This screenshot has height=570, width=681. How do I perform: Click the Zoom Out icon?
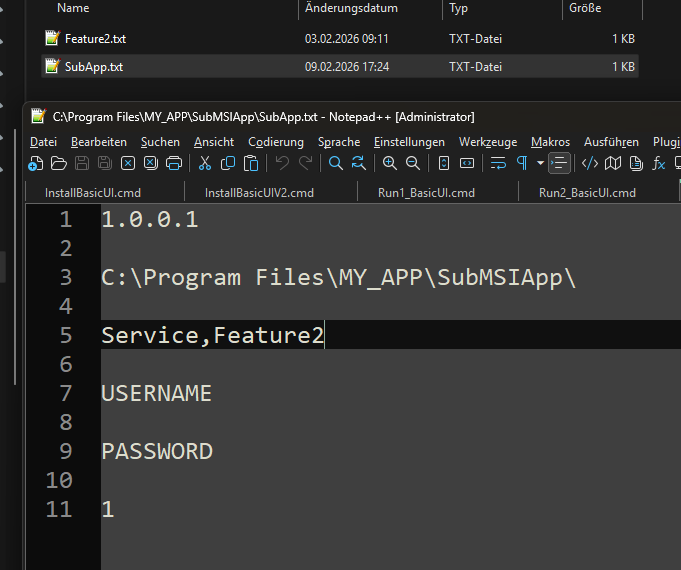[x=412, y=163]
